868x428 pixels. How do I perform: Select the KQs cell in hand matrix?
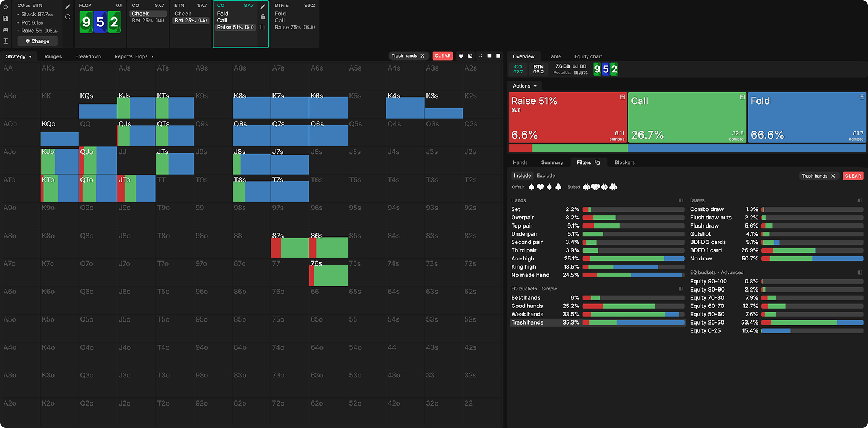[98, 105]
